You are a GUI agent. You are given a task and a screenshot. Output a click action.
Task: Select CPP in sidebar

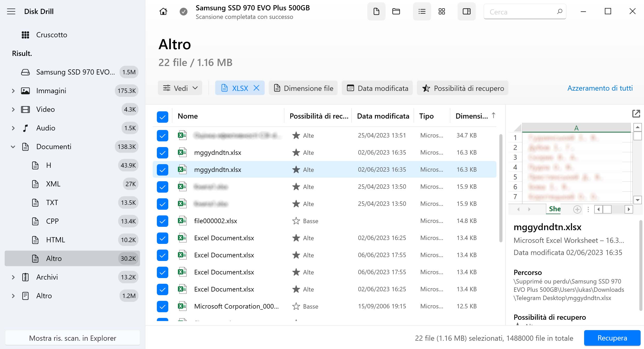coord(72,221)
